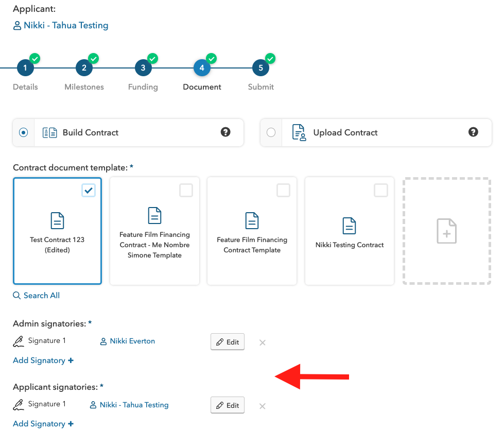Viewport: 504px width, 430px height.
Task: Select the Build Contract radio button
Action: [24, 133]
